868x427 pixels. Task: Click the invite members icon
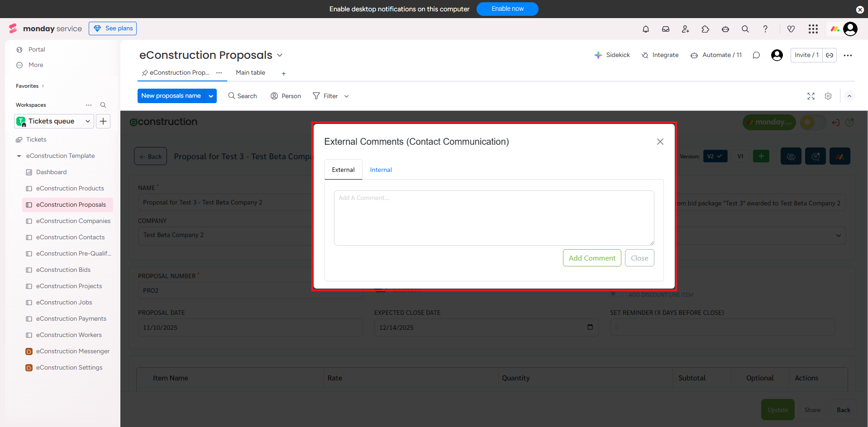(x=686, y=29)
